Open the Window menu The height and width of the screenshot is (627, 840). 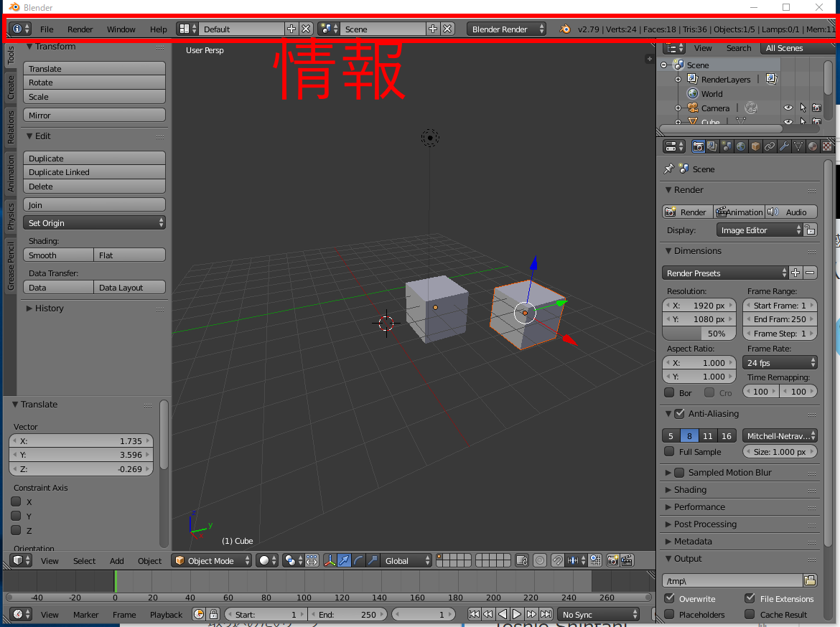coord(121,29)
